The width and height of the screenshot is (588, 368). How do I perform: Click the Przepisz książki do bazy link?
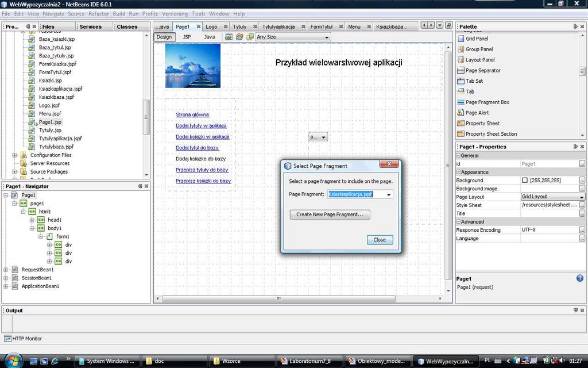pyautogui.click(x=203, y=181)
